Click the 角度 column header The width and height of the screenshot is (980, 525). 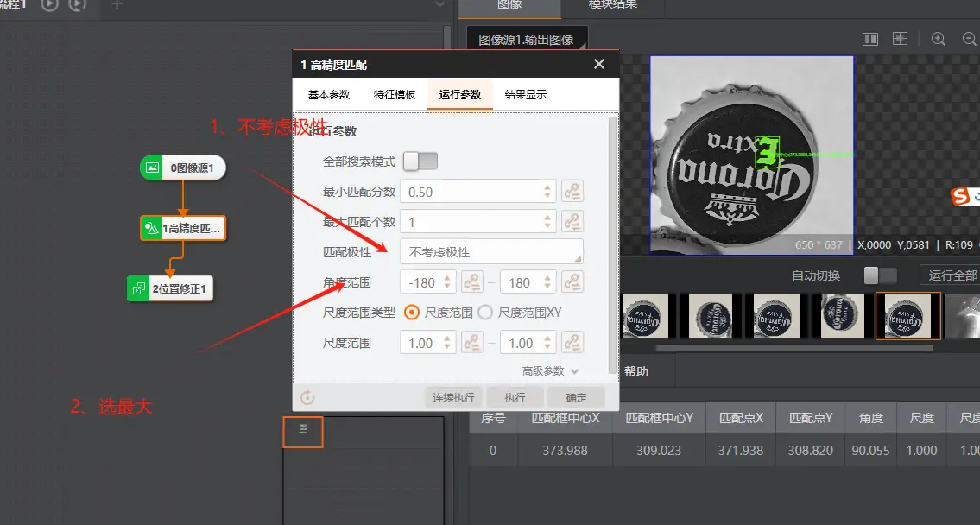(870, 418)
